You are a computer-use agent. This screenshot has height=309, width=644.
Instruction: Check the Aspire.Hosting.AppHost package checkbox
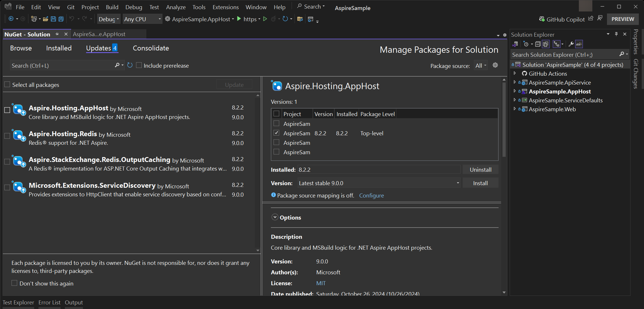click(7, 110)
